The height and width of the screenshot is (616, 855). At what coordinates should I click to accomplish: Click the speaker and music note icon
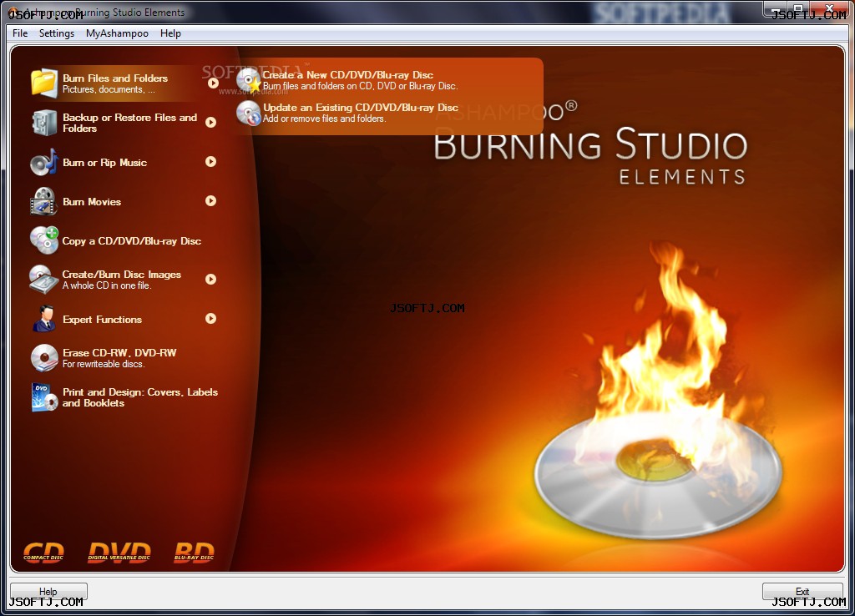tap(43, 163)
